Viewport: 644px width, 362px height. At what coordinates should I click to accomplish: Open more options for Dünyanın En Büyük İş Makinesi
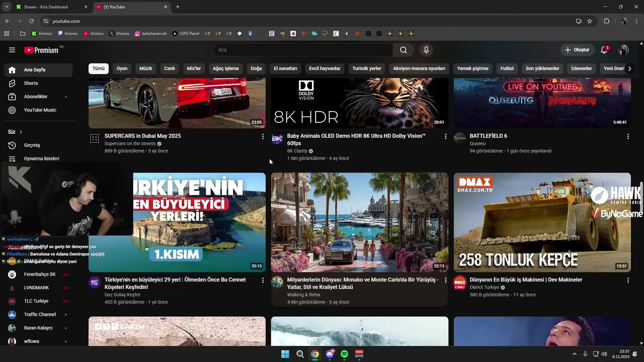pos(628,280)
